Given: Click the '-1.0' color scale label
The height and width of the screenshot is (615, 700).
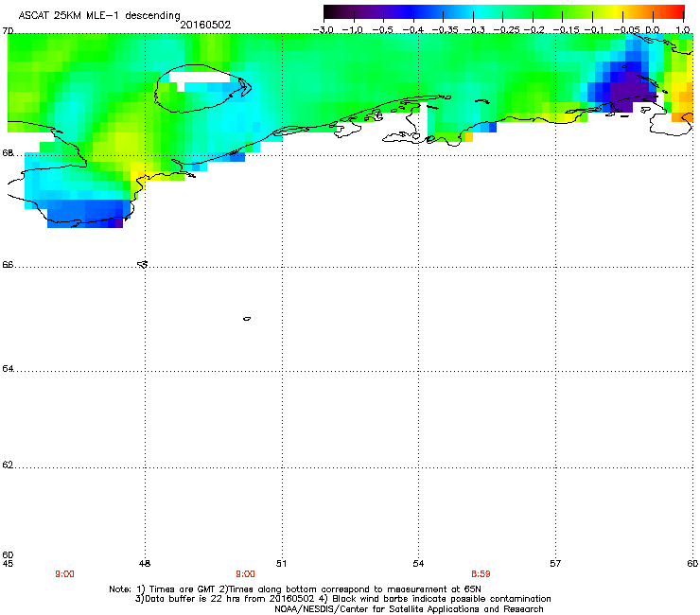Looking at the screenshot, I should click(353, 30).
